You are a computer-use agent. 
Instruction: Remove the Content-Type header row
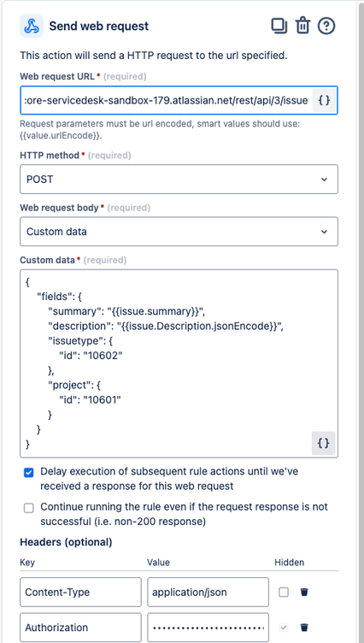point(304,593)
